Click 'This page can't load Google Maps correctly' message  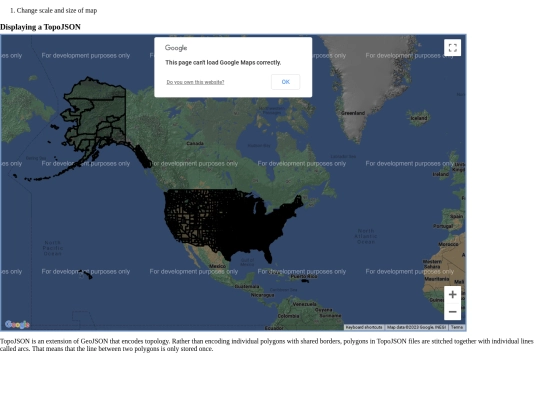click(x=223, y=62)
